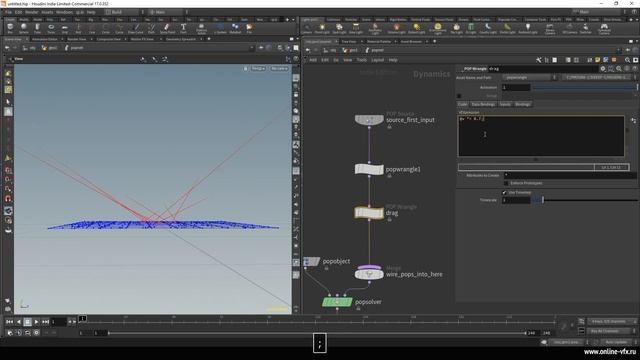Toggle the Enforce Prototypes checkbox
Viewport: 640px width, 360px height.
(x=507, y=183)
